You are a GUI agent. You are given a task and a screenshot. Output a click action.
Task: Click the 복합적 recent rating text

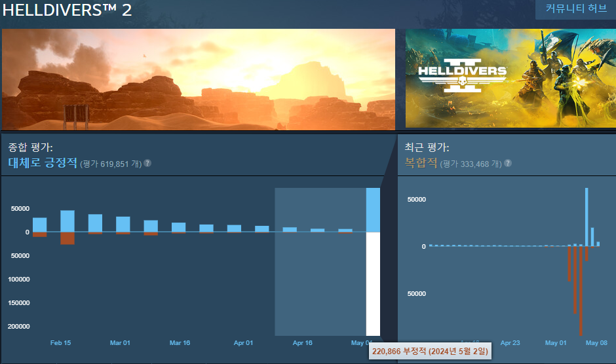point(421,162)
